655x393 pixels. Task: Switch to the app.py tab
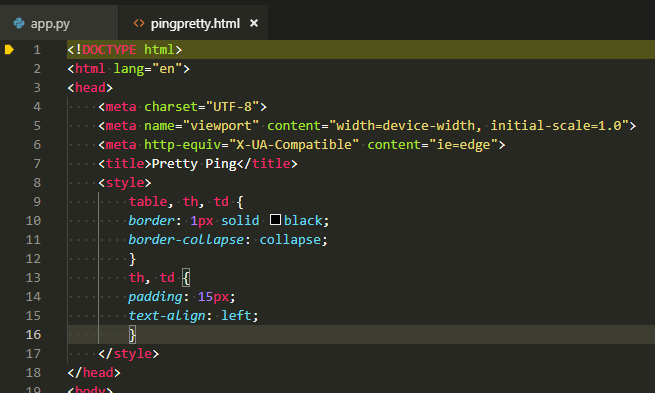(x=58, y=23)
